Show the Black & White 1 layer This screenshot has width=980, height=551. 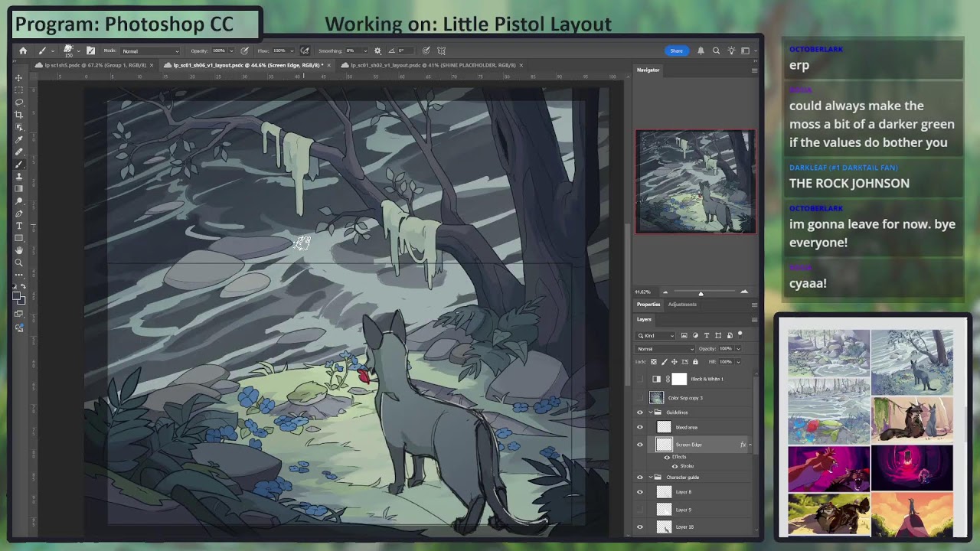click(640, 379)
